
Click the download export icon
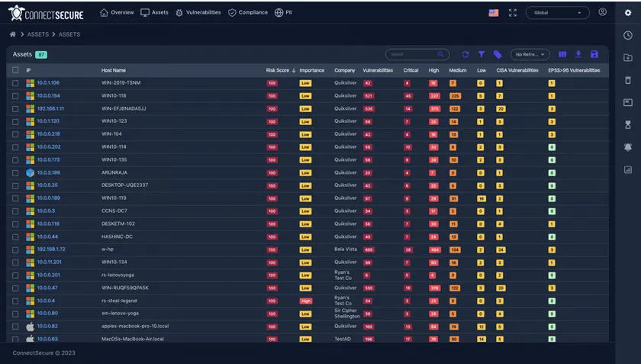[x=578, y=54]
